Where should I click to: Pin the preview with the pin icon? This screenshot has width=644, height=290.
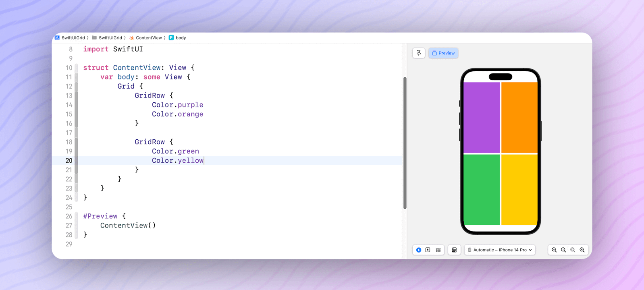419,53
